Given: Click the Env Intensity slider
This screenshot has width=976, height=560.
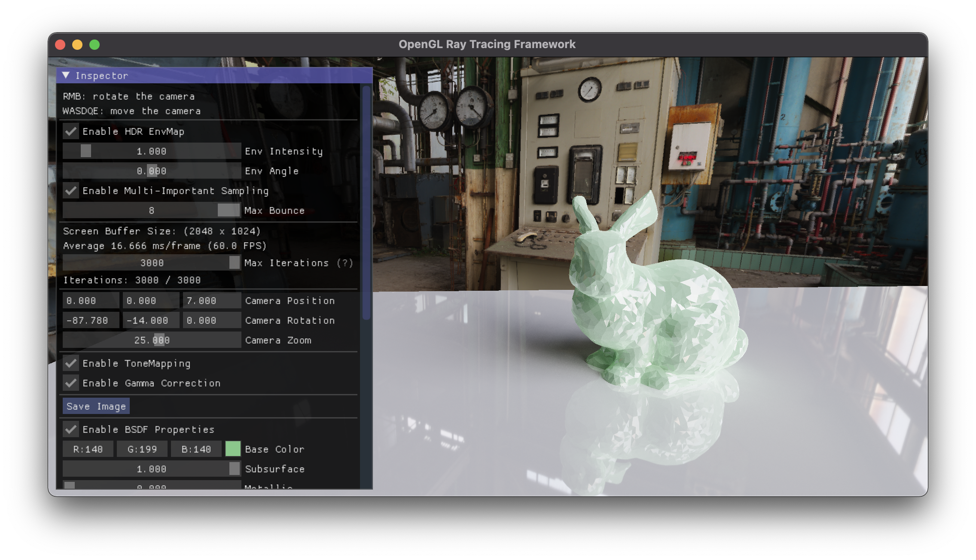Looking at the screenshot, I should (152, 151).
